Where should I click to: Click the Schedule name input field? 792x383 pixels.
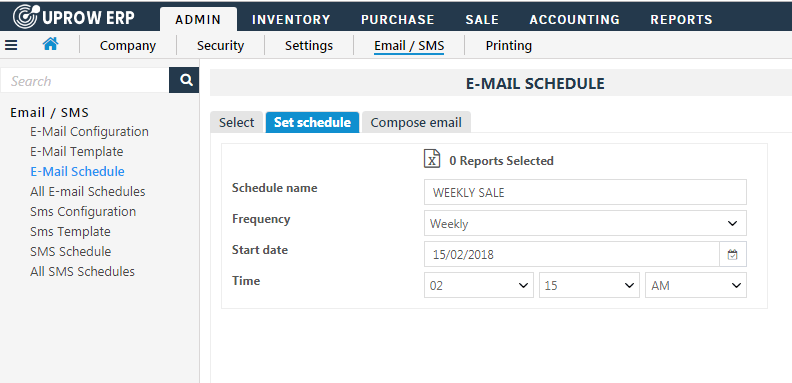(585, 192)
